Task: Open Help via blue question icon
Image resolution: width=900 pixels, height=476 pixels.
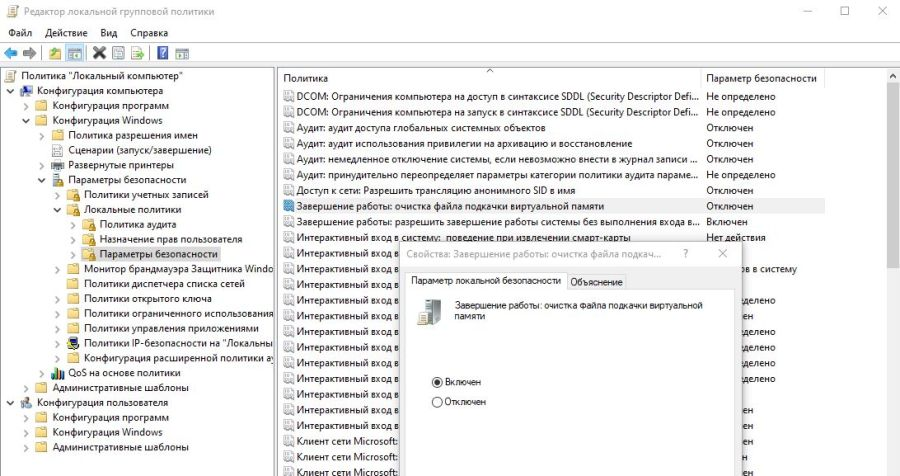Action: 163,53
